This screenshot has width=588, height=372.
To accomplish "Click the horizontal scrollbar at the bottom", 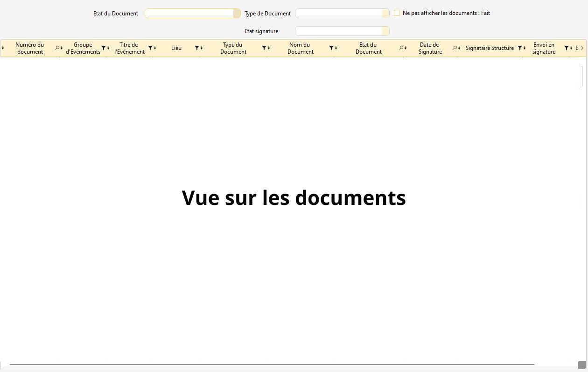I will pos(272,365).
